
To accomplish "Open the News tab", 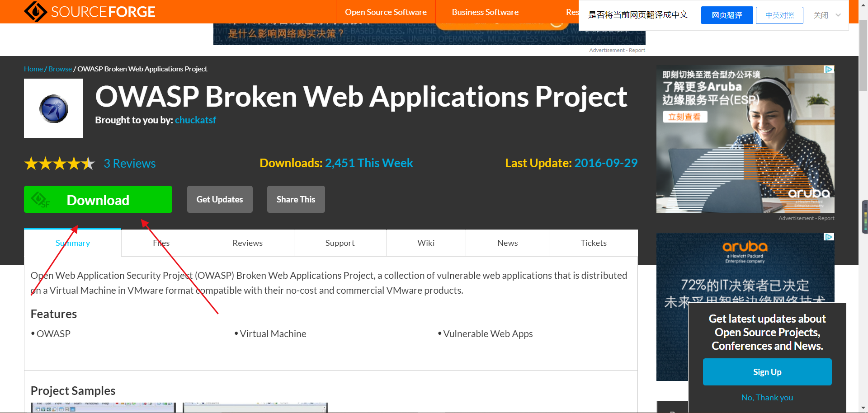I will click(x=507, y=243).
